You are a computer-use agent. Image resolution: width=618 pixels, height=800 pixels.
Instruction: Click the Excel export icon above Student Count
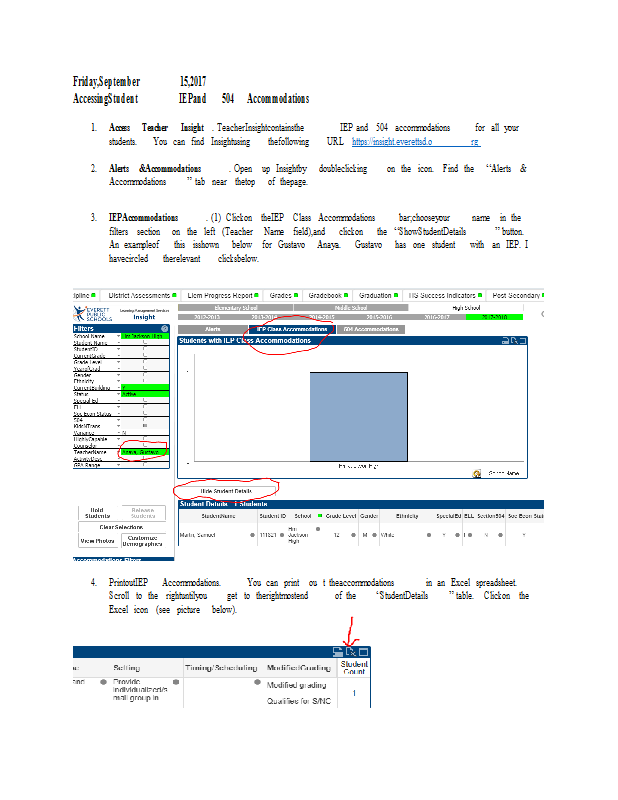tap(351, 652)
